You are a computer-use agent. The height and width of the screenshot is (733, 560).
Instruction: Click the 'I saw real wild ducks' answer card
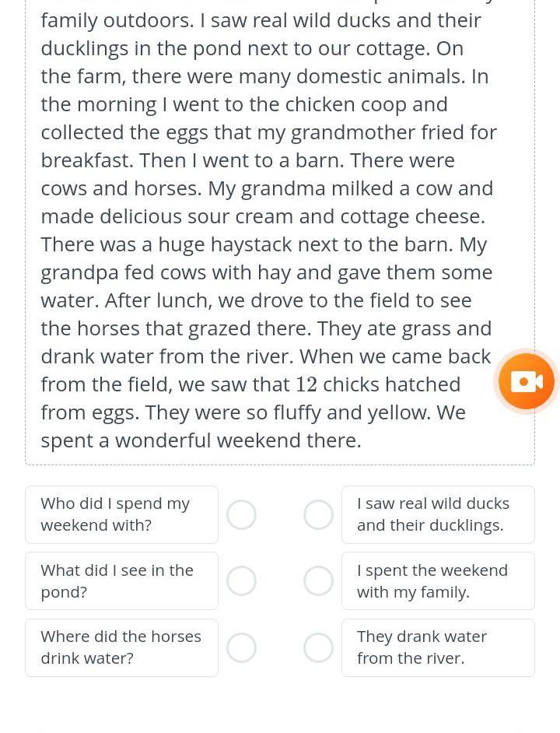[438, 514]
